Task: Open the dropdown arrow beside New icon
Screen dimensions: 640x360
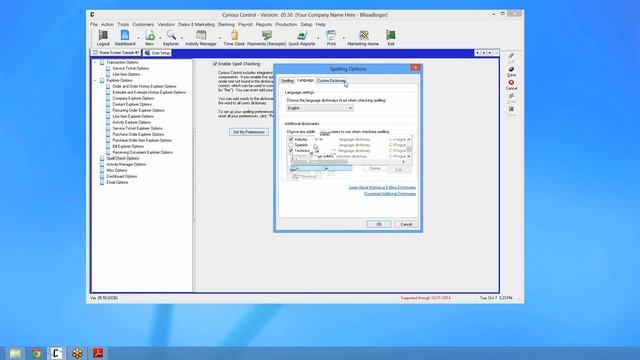Action: click(160, 38)
